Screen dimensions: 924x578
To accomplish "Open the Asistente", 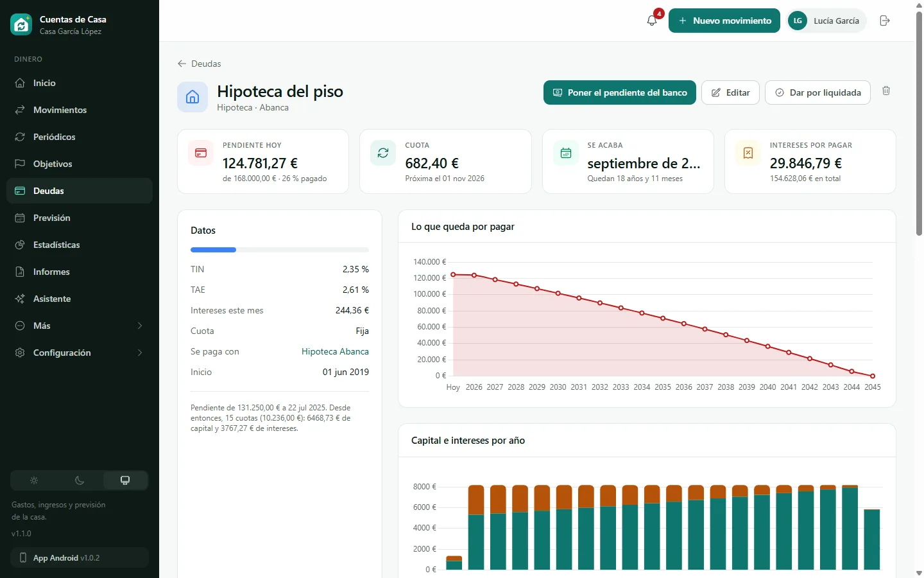I will click(x=80, y=299).
